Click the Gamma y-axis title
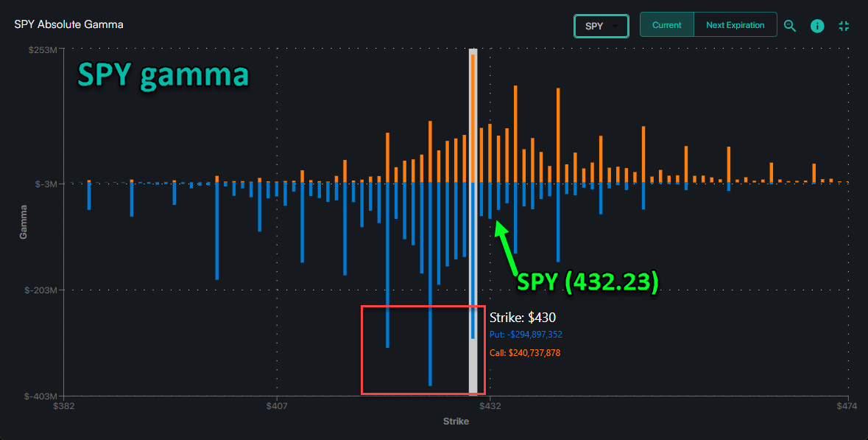 coord(24,222)
